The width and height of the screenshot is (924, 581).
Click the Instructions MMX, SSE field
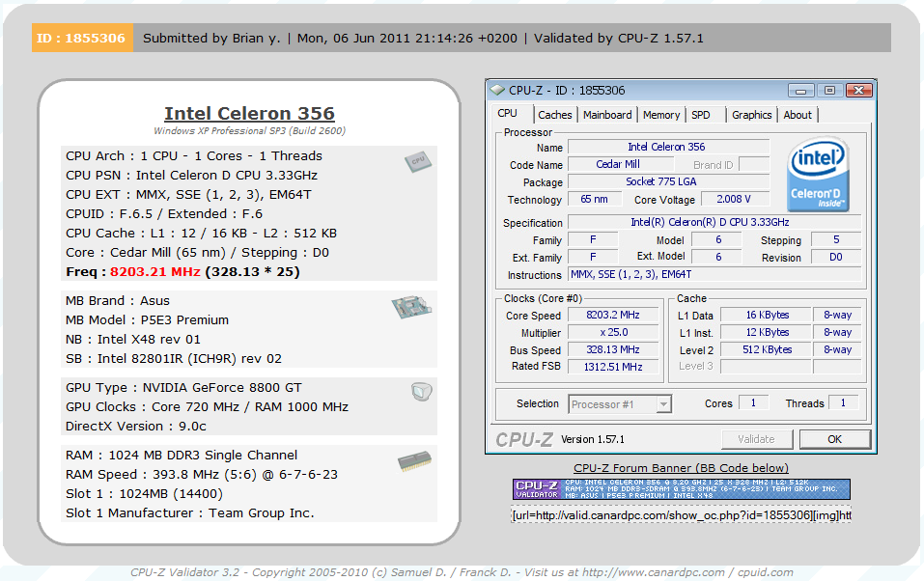(x=714, y=274)
